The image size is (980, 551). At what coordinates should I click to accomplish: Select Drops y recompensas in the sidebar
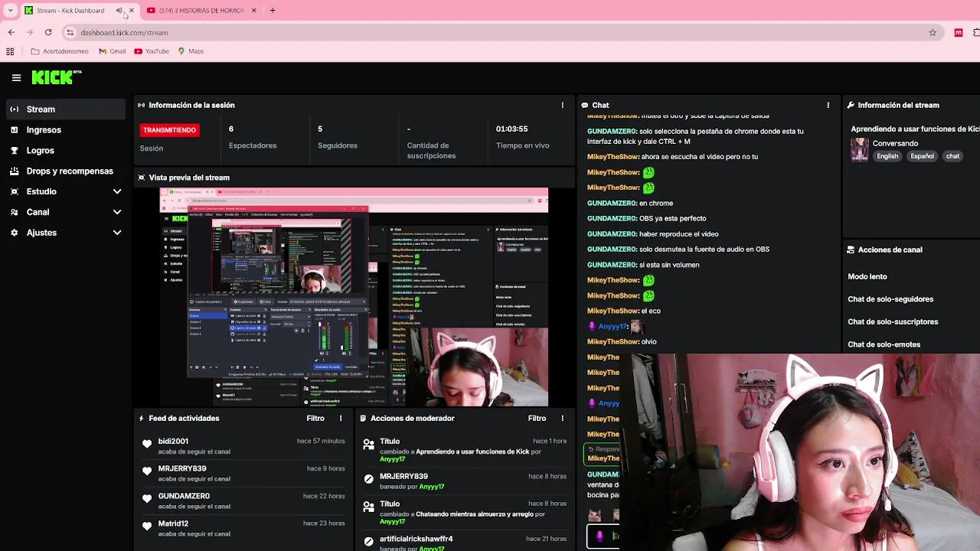(66, 171)
